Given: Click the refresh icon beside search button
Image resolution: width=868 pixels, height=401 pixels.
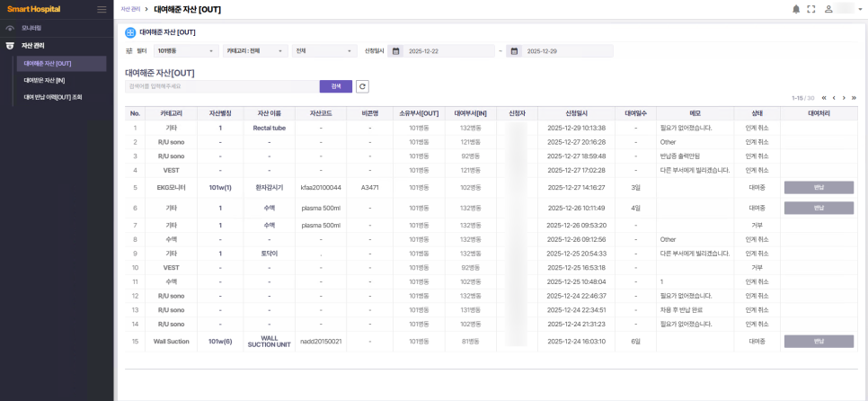Looking at the screenshot, I should tap(362, 86).
